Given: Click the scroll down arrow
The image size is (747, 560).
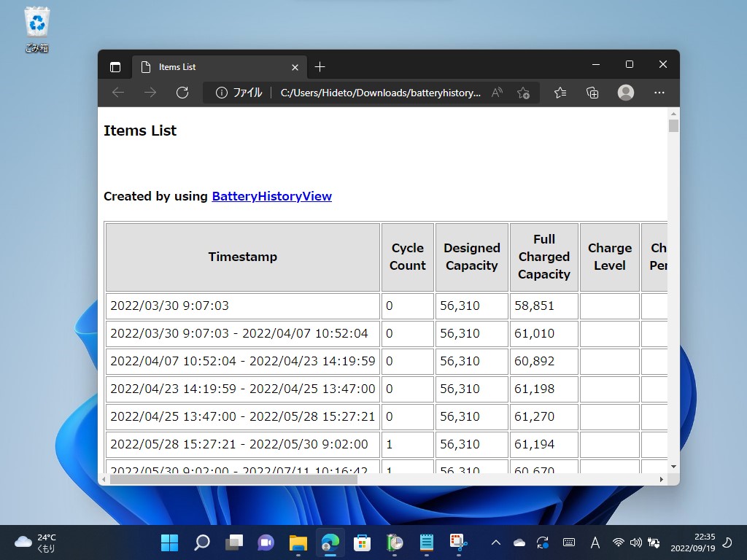Looking at the screenshot, I should pyautogui.click(x=673, y=467).
